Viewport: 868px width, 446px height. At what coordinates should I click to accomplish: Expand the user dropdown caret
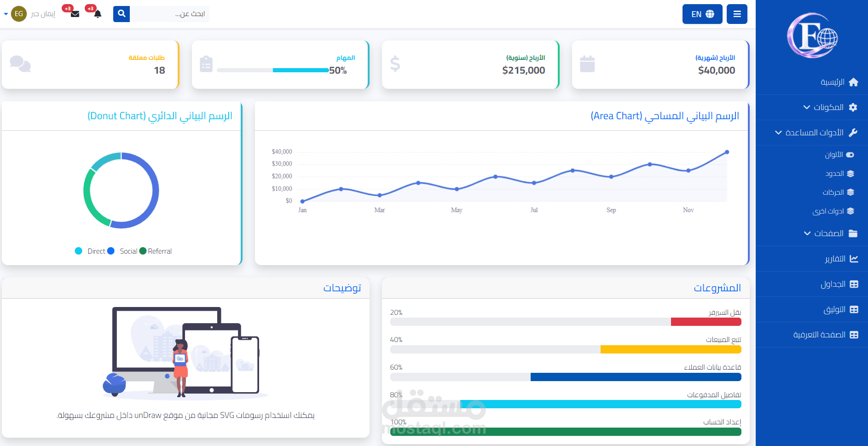click(x=6, y=14)
